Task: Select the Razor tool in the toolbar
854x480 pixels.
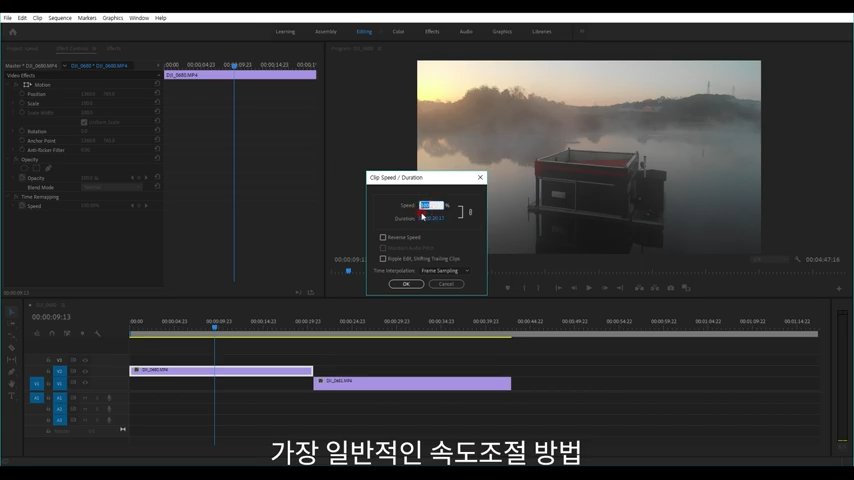Action: [x=11, y=347]
